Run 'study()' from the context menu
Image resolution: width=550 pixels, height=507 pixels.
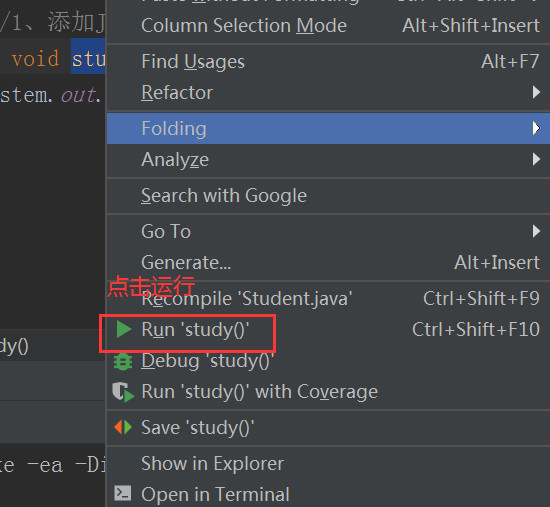(328, 329)
